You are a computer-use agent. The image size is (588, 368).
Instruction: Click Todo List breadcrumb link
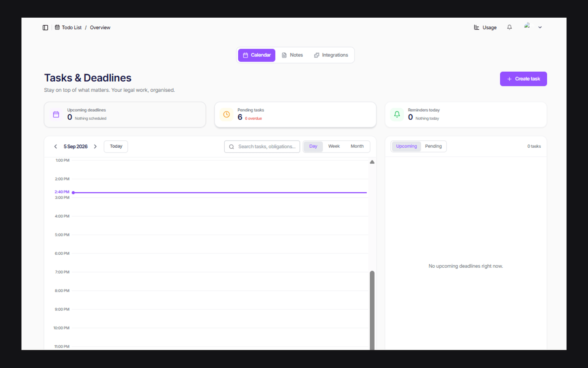click(71, 27)
